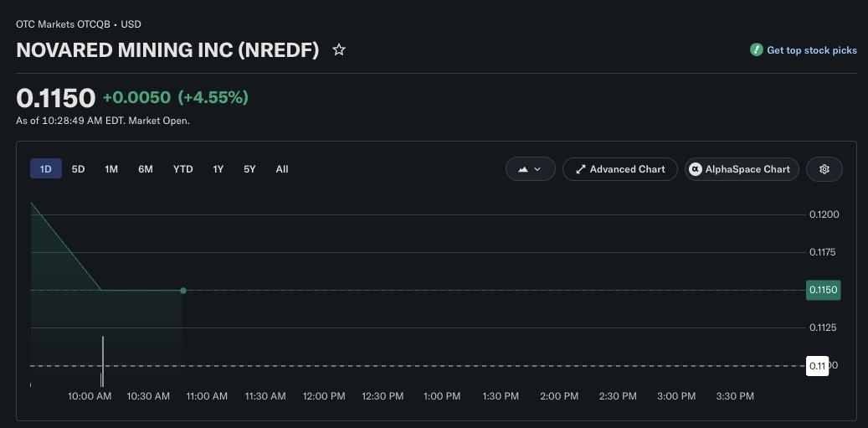This screenshot has width=868, height=428.
Task: Switch chart to 5D range
Action: (x=78, y=169)
